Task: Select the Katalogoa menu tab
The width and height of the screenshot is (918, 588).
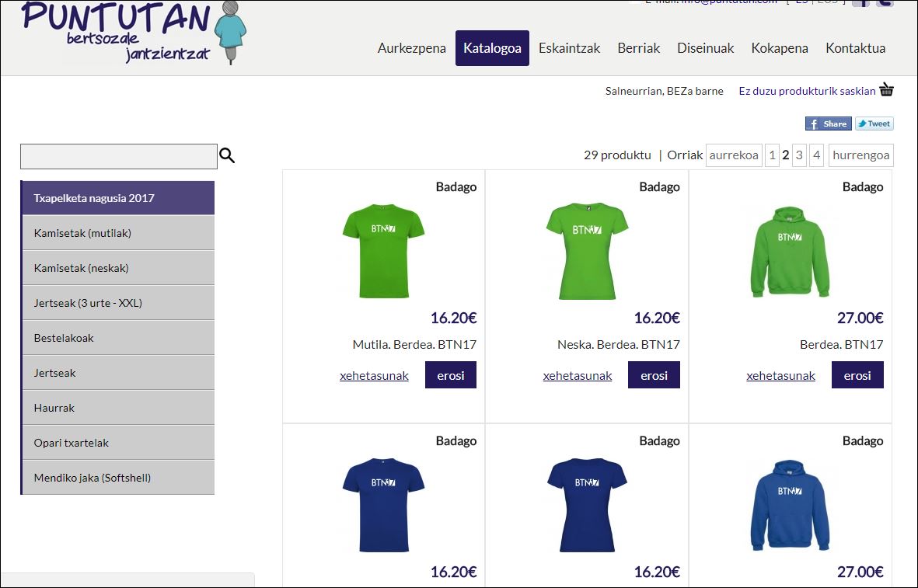Action: 492,48
